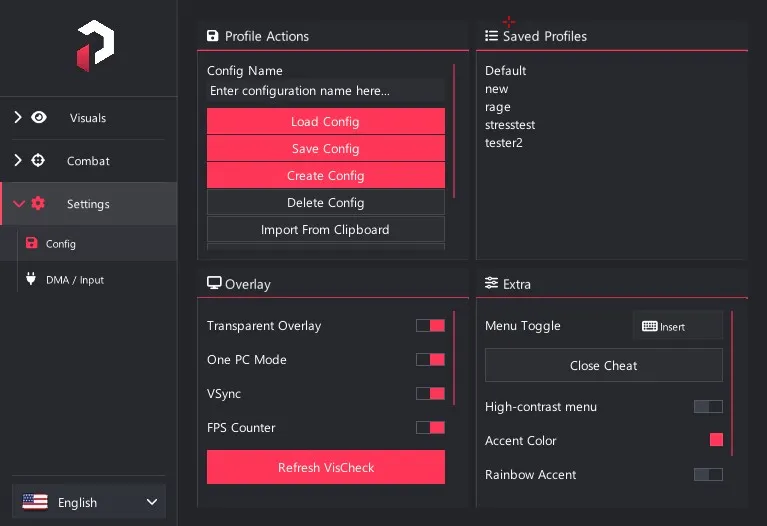This screenshot has height=526, width=767.
Task: Select the stresstest saved profile
Action: click(x=510, y=125)
